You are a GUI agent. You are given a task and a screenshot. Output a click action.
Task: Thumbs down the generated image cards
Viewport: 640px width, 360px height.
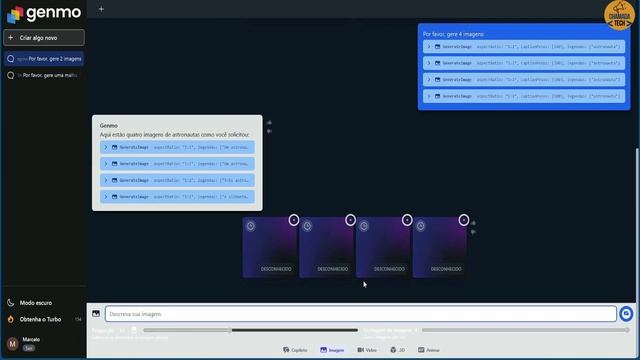coord(473,232)
